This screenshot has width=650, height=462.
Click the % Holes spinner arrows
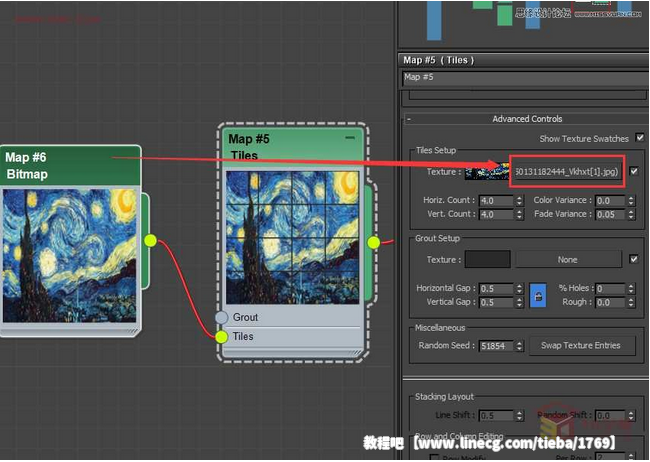(x=631, y=289)
